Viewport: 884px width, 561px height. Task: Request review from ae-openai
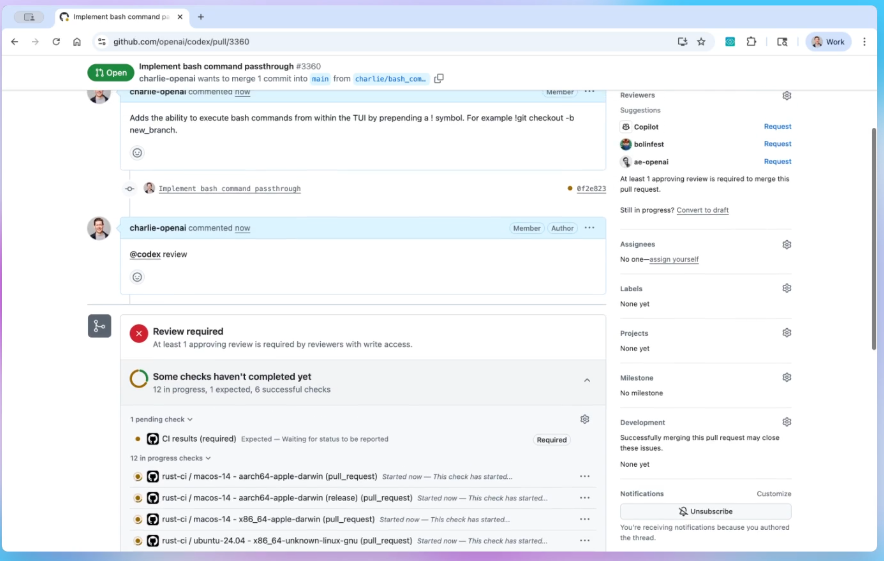click(777, 161)
